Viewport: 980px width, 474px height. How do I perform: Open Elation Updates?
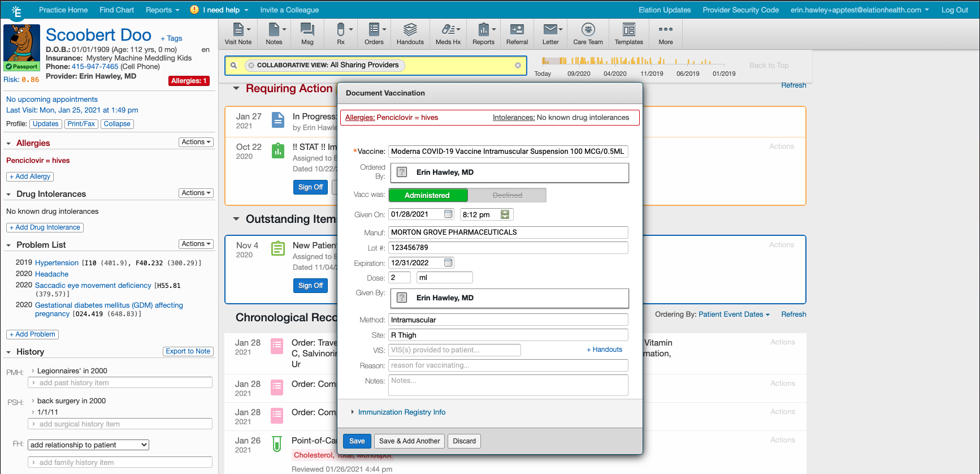(x=665, y=10)
